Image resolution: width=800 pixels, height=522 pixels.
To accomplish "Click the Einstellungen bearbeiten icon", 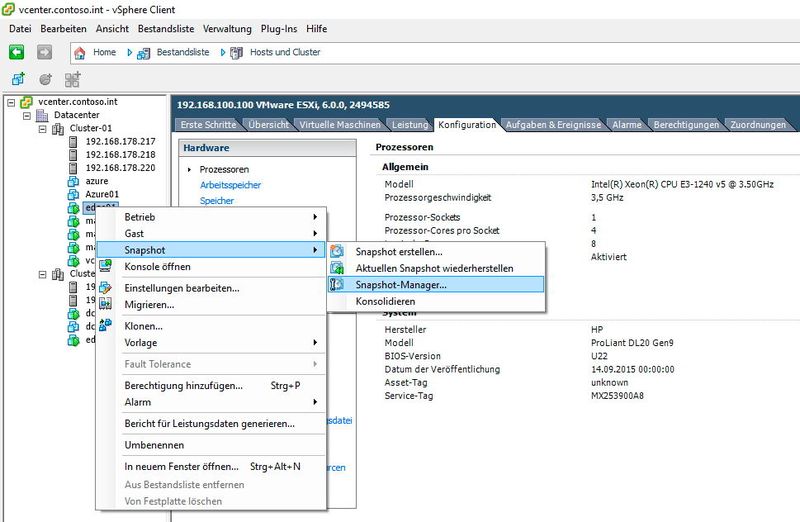I will (x=105, y=288).
